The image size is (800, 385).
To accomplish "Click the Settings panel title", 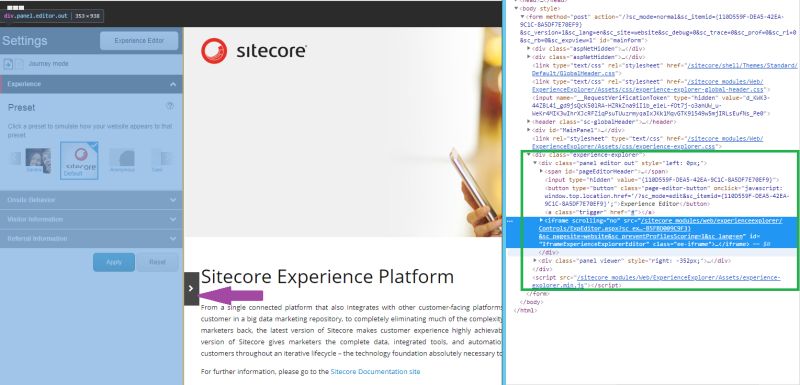I will pyautogui.click(x=24, y=41).
